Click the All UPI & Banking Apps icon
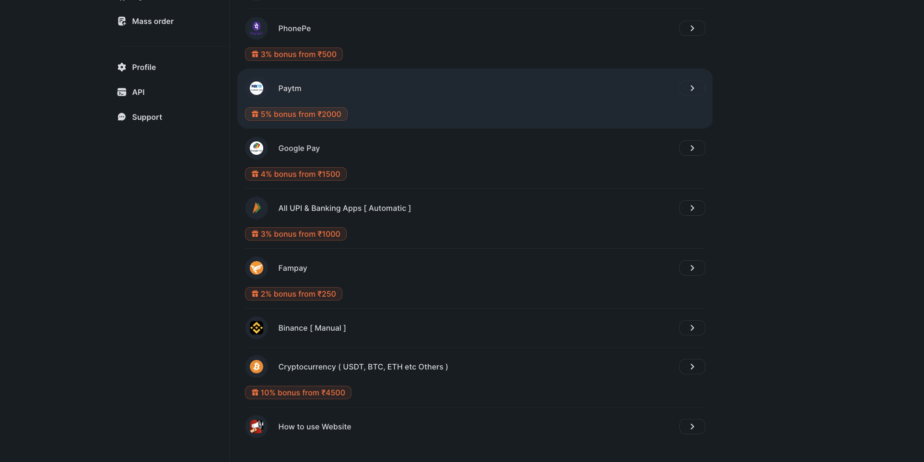This screenshot has width=924, height=462. point(256,208)
